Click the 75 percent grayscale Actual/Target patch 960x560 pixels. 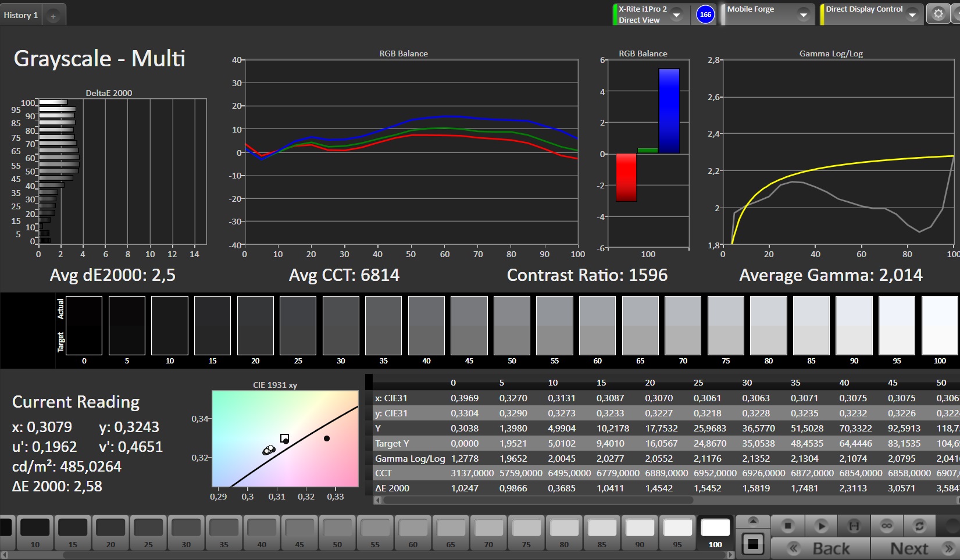726,326
